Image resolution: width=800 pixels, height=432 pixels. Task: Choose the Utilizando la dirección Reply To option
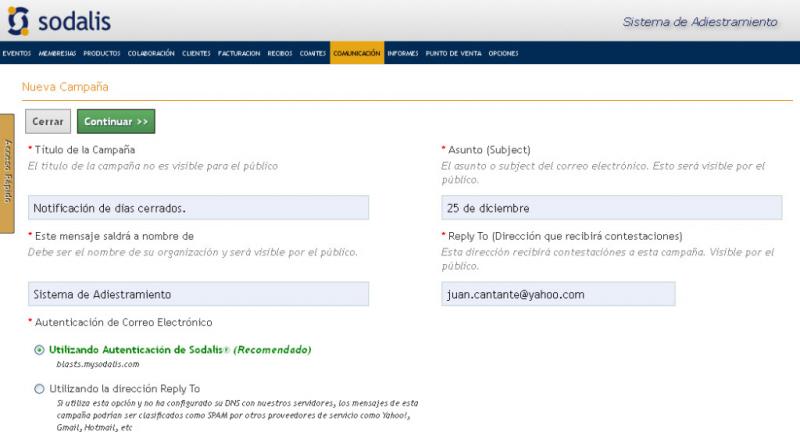[39, 388]
